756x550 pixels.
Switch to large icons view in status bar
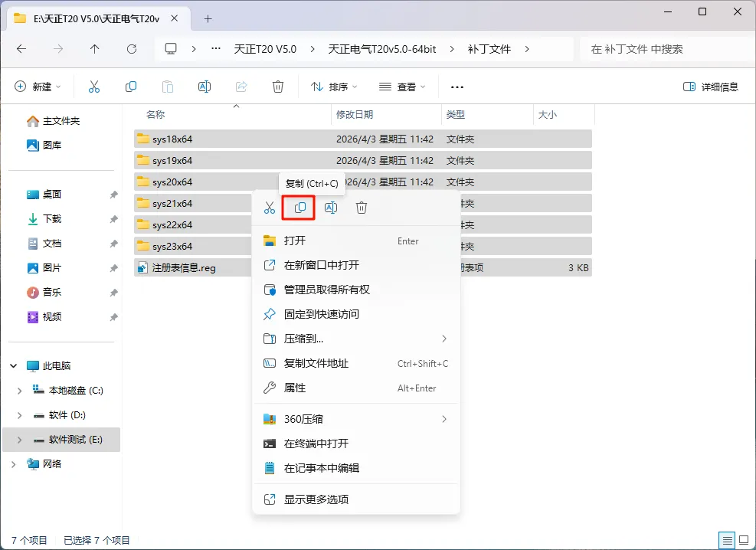[x=745, y=540]
